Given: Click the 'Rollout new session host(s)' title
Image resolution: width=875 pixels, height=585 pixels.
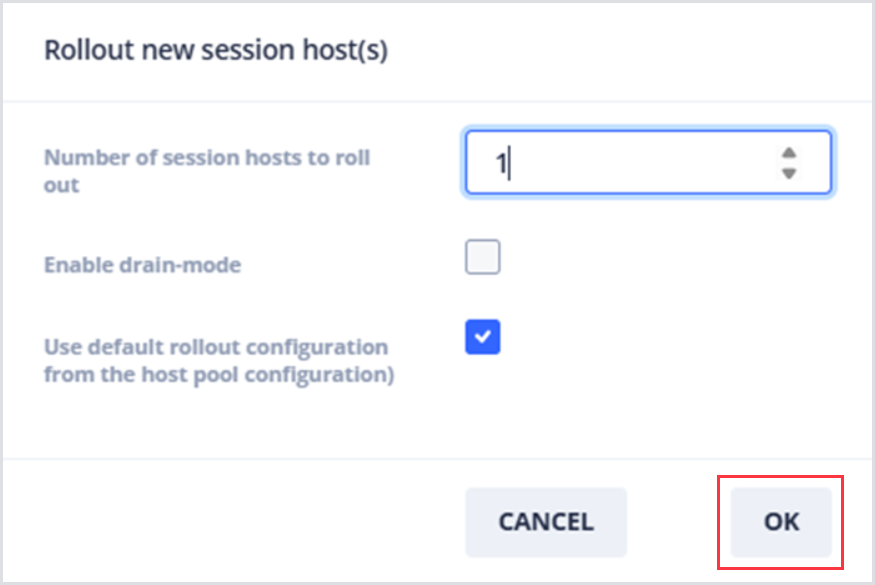Looking at the screenshot, I should point(216,51).
